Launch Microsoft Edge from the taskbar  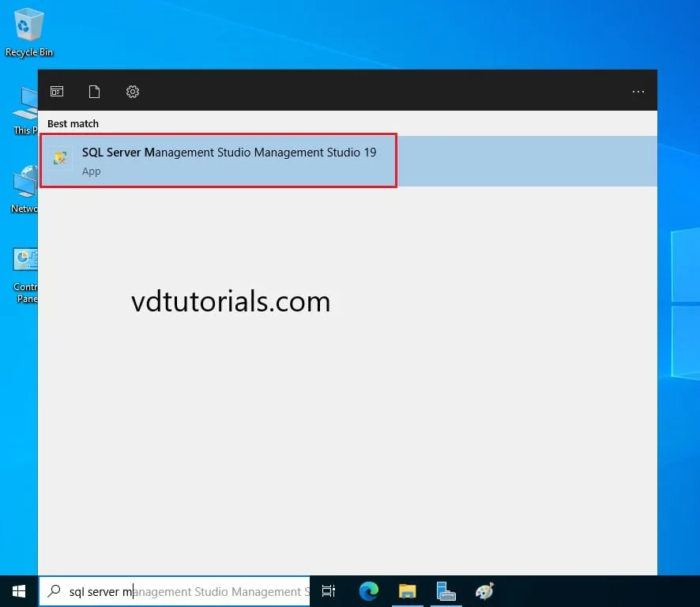coord(368,591)
